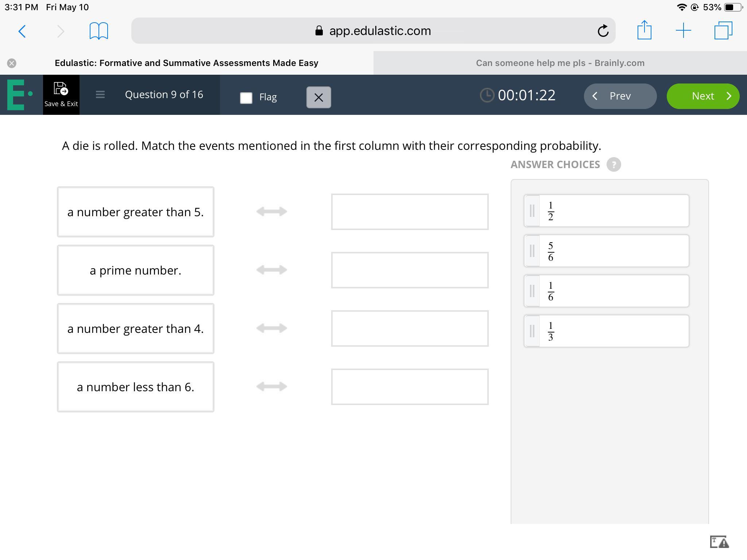Click the drop box beside prime number
The width and height of the screenshot is (747, 560).
(410, 270)
